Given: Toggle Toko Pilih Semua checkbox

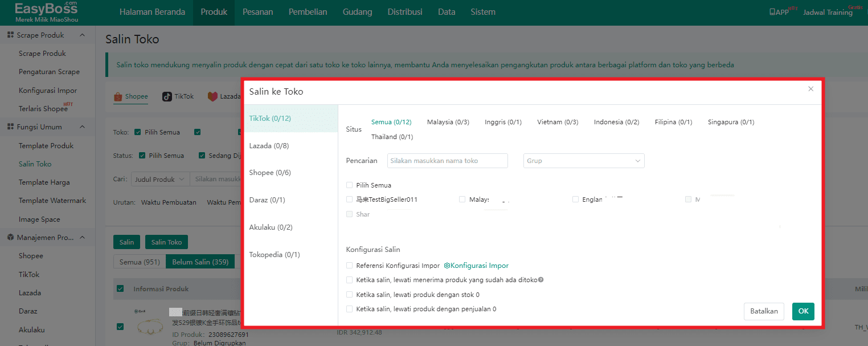Looking at the screenshot, I should (137, 132).
